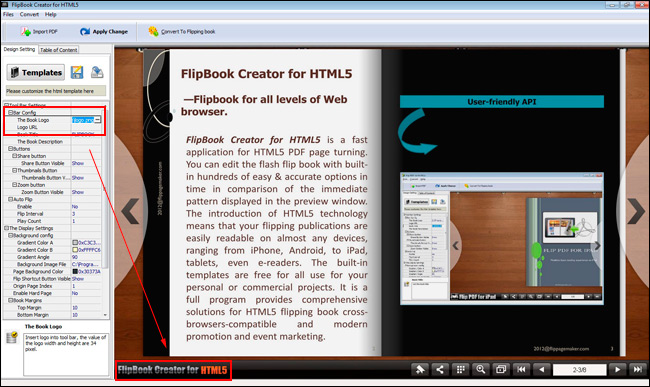The height and width of the screenshot is (387, 650).
Task: Click the note icon beside The Book Logo description
Action: point(12,338)
